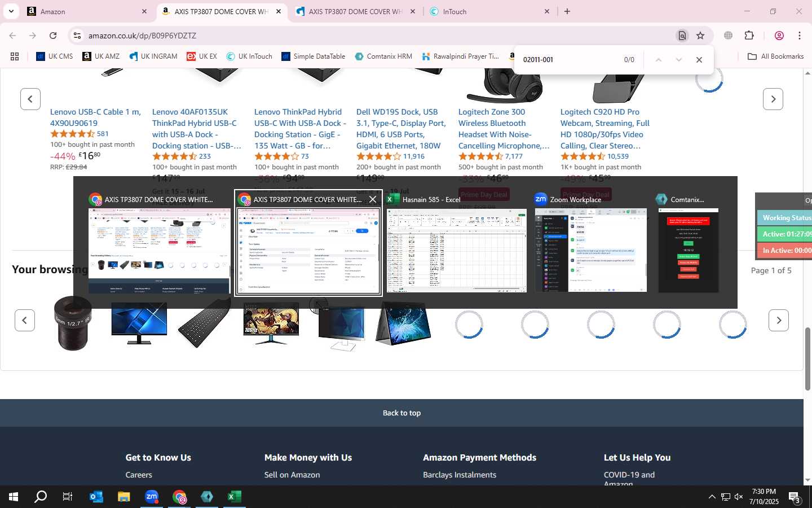Open Zoom from taskbar
The height and width of the screenshot is (508, 812).
coord(152,497)
